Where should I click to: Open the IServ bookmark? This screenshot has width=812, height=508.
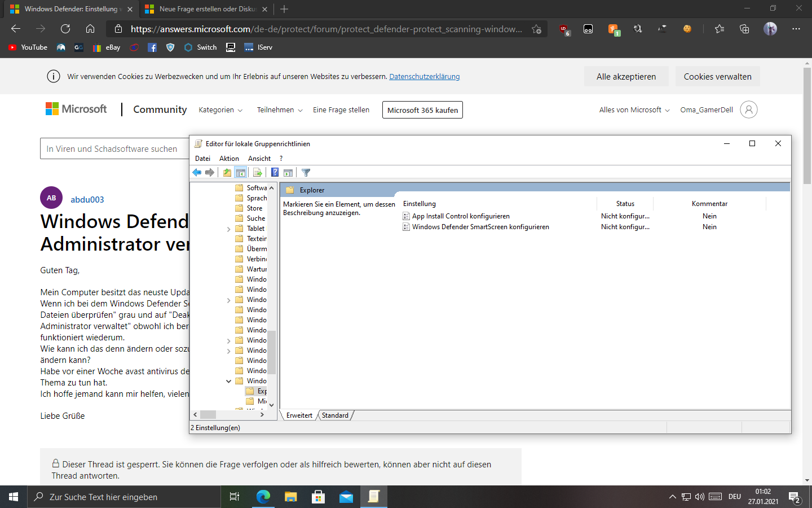pyautogui.click(x=258, y=47)
